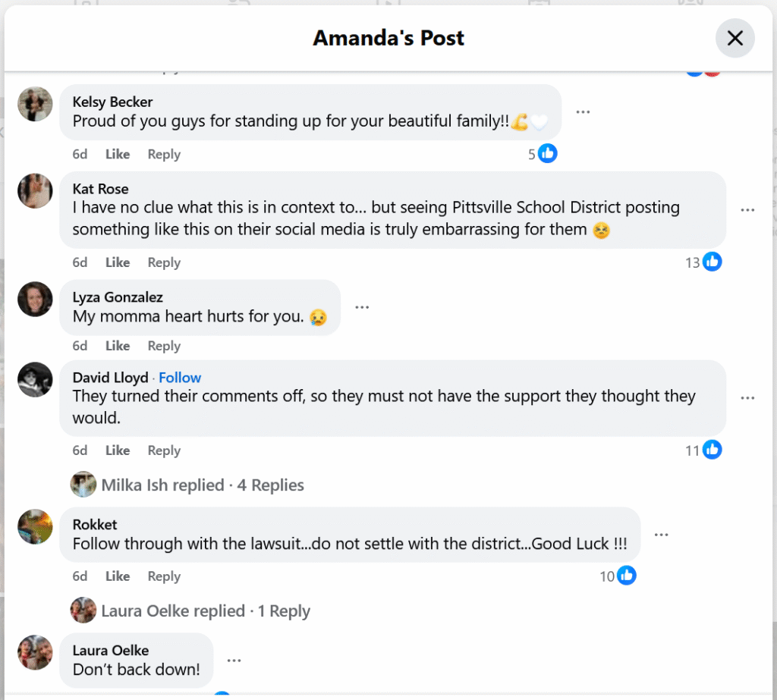Open options menu on David Lloyd's comment
The height and width of the screenshot is (700, 777).
coord(748,397)
